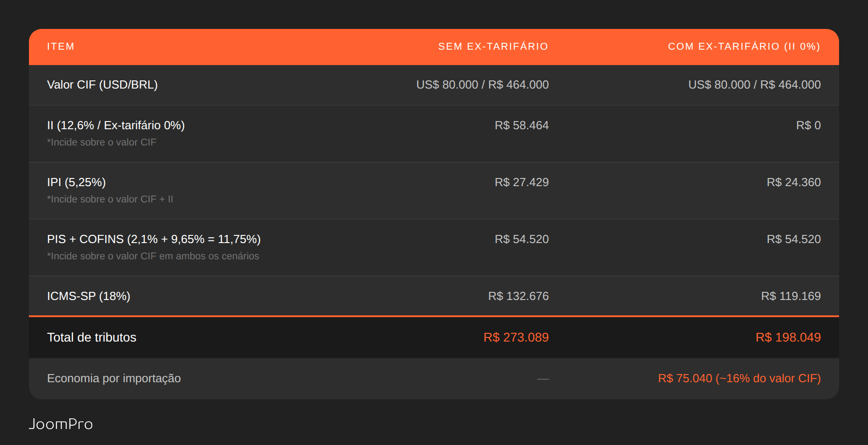Click the R$ 58.464 import tax value
This screenshot has width=868, height=445.
point(522,126)
